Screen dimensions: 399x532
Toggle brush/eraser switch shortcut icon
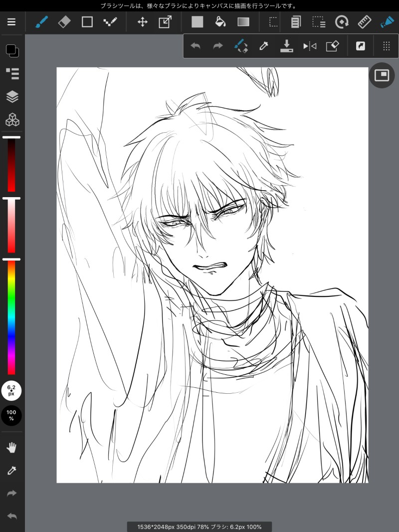pos(241,46)
